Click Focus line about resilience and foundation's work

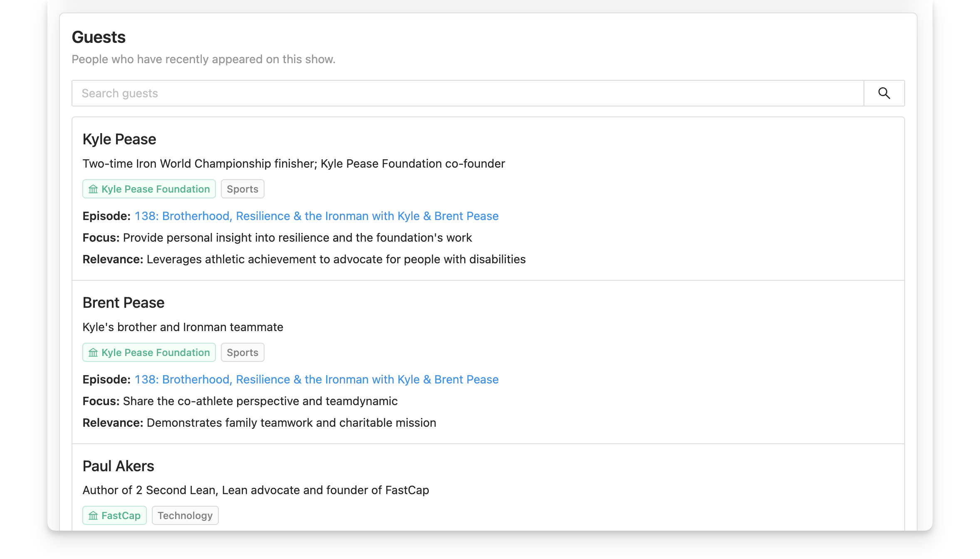pos(277,237)
